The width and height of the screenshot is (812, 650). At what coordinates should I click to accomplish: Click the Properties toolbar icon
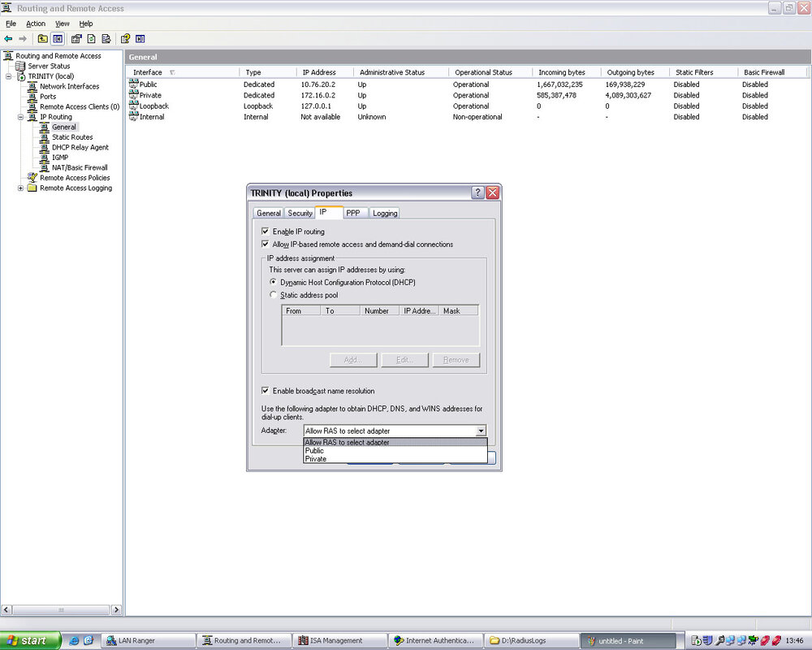(x=76, y=39)
